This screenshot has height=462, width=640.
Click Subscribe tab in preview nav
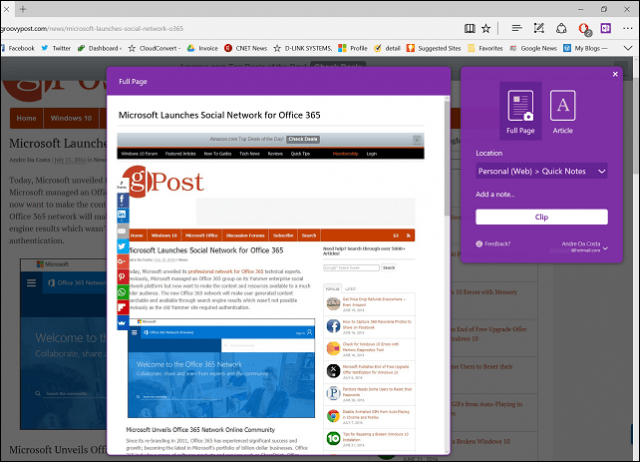pos(283,235)
